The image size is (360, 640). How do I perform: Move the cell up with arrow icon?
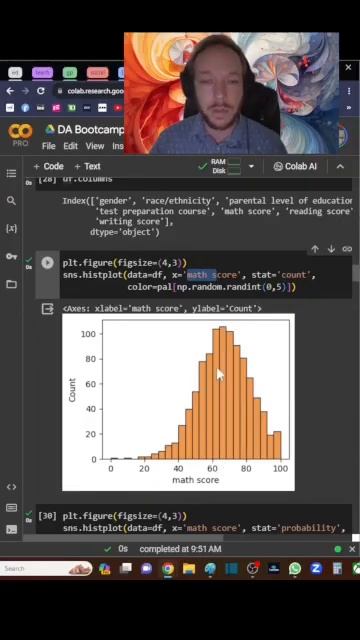click(x=315, y=249)
